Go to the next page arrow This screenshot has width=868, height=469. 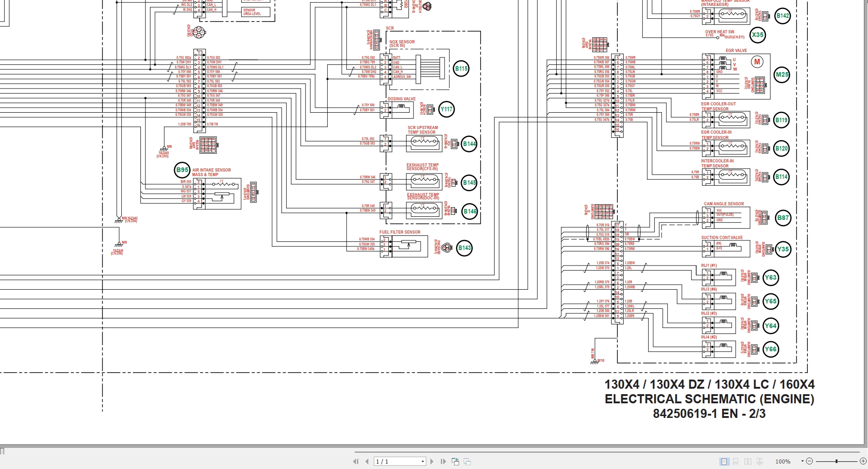click(x=431, y=461)
